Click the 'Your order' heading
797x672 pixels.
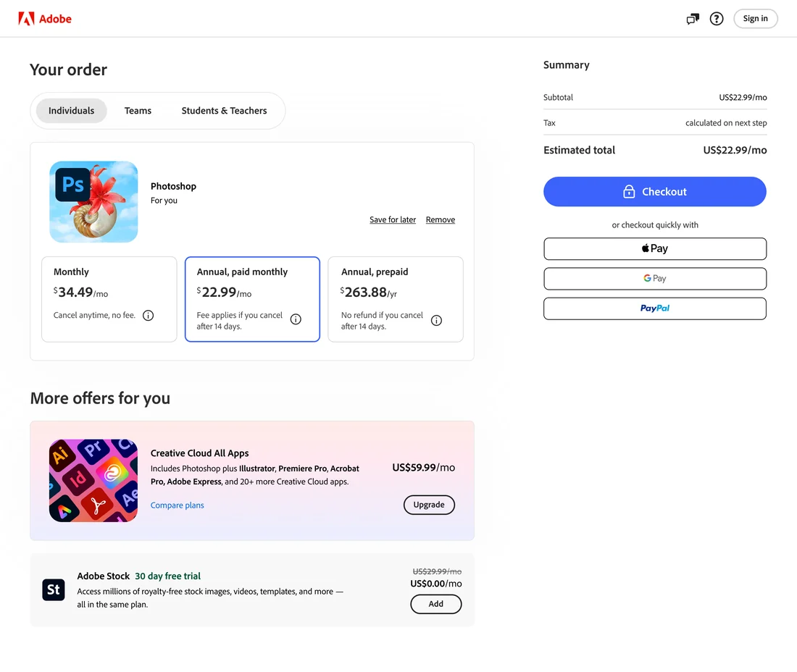pos(69,70)
